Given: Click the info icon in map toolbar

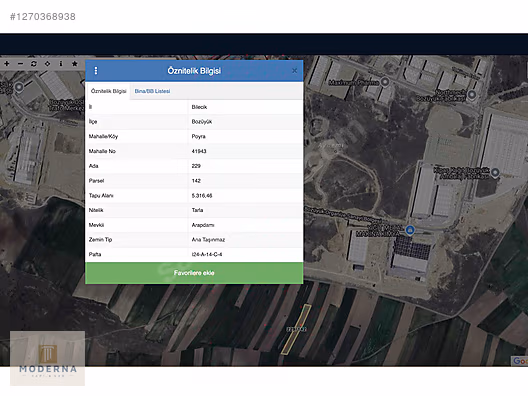Looking at the screenshot, I should pos(61,64).
